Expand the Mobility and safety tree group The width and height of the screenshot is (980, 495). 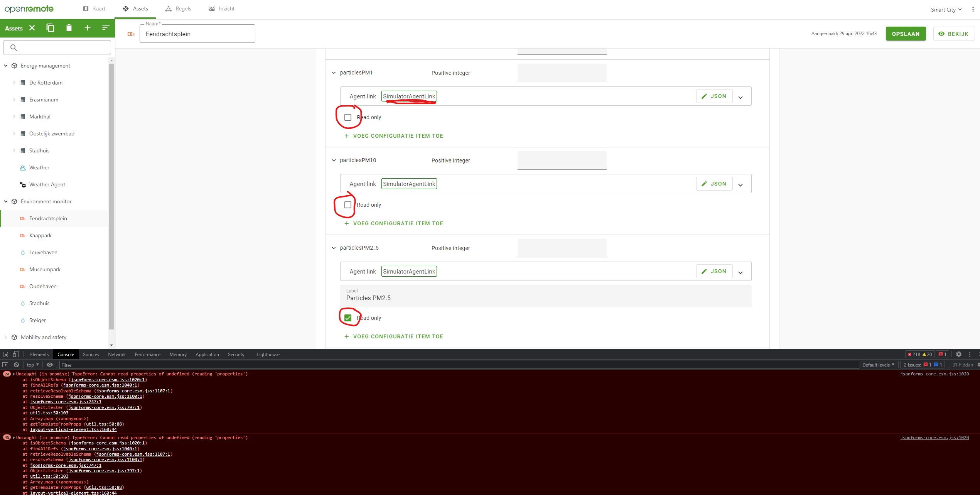pos(5,337)
